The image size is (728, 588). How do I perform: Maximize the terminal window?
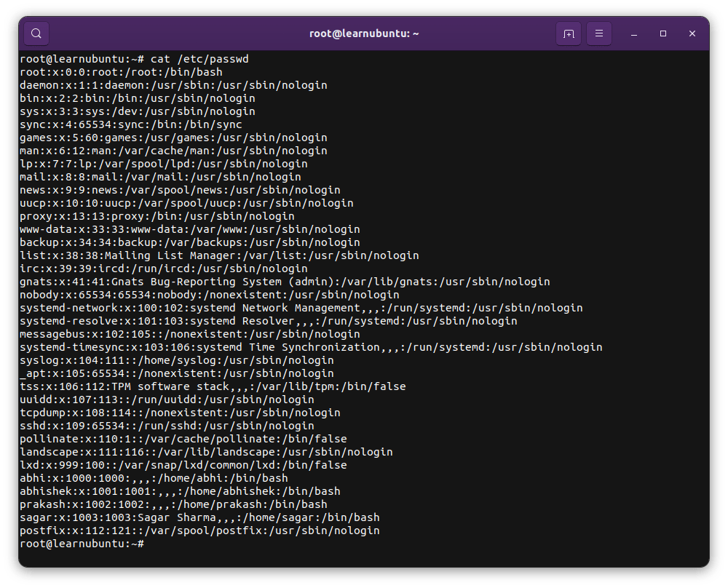click(x=662, y=33)
